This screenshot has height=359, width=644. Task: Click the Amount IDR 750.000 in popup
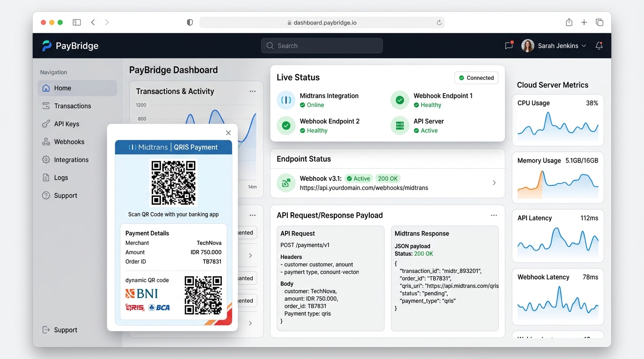[206, 252]
